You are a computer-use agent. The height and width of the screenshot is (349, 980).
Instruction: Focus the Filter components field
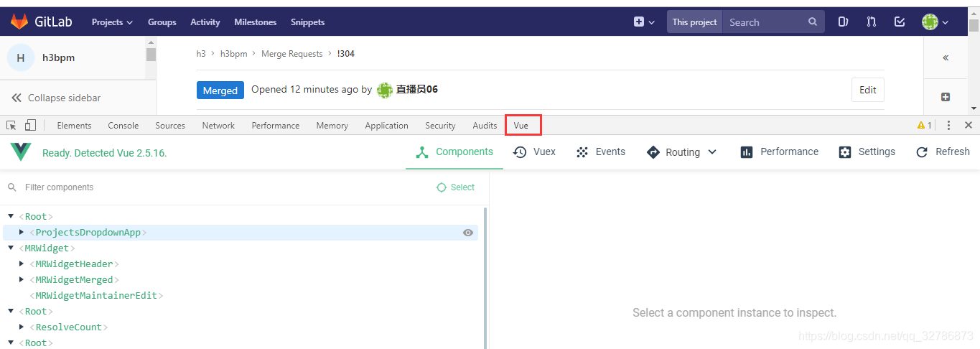point(215,187)
